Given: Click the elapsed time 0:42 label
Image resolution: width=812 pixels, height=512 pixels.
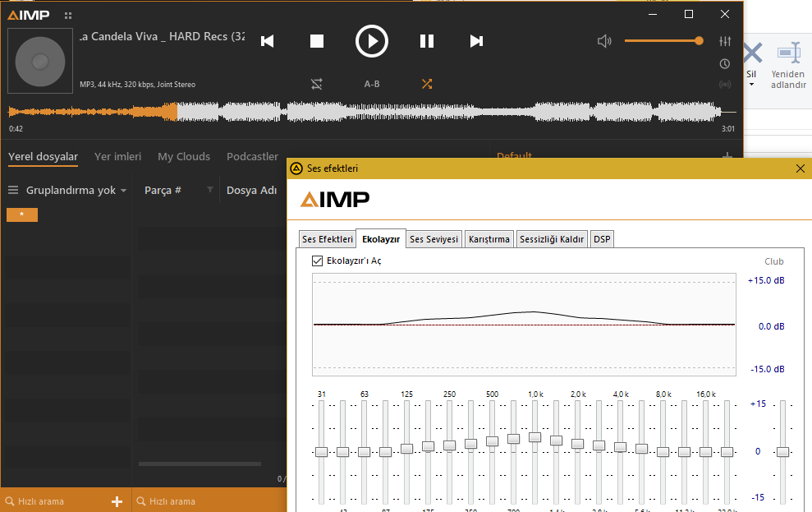Looking at the screenshot, I should [x=16, y=128].
